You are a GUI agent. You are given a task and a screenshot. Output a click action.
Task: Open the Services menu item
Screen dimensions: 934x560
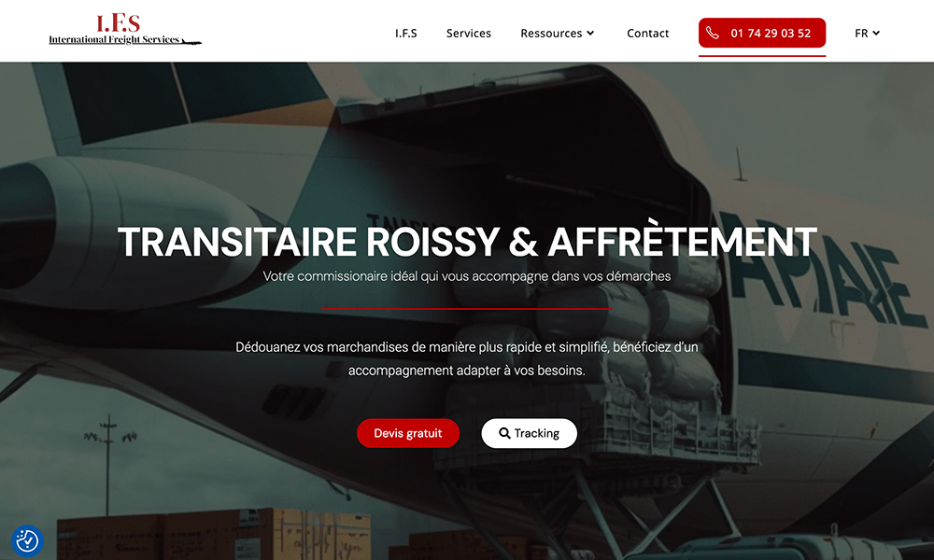point(469,34)
